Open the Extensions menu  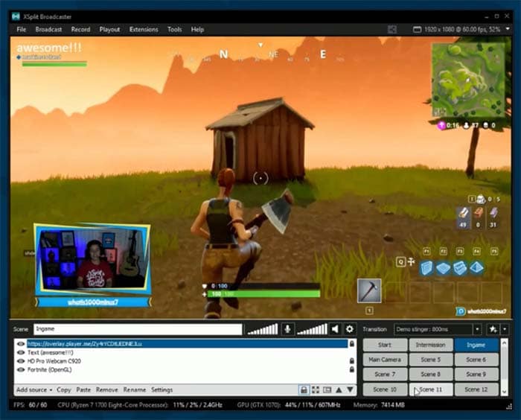tap(144, 30)
